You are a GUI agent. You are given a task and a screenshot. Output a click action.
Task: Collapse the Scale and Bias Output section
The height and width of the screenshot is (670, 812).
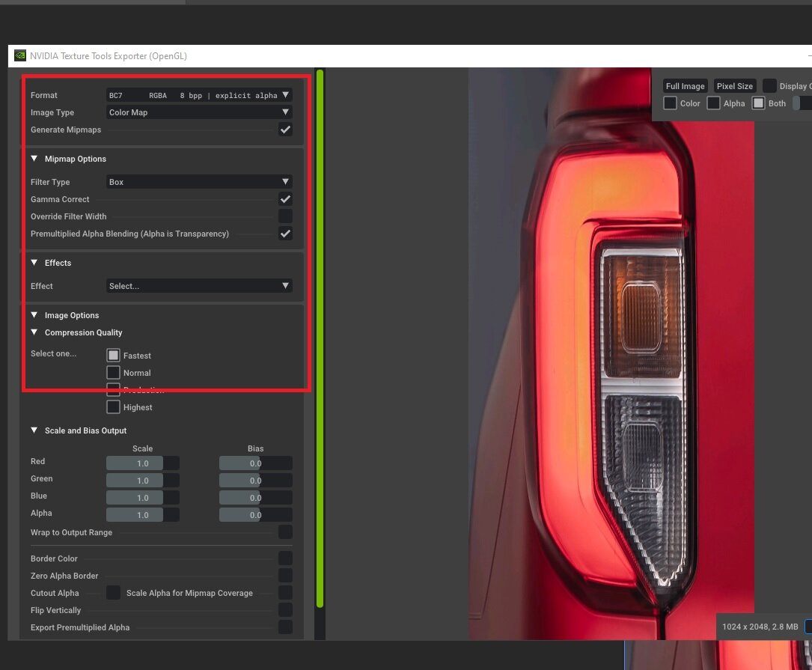tap(34, 430)
